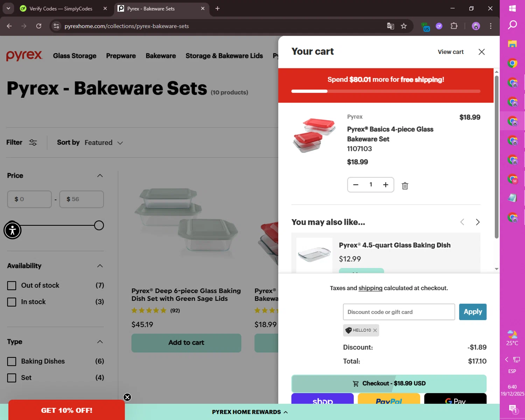The width and height of the screenshot is (525, 420).
Task: Click the Pyrex logo
Action: 24,56
